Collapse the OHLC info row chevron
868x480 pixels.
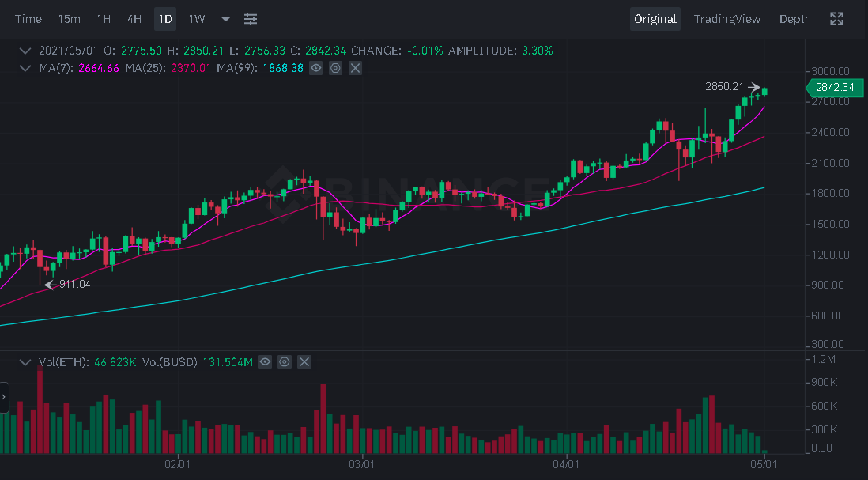point(26,51)
